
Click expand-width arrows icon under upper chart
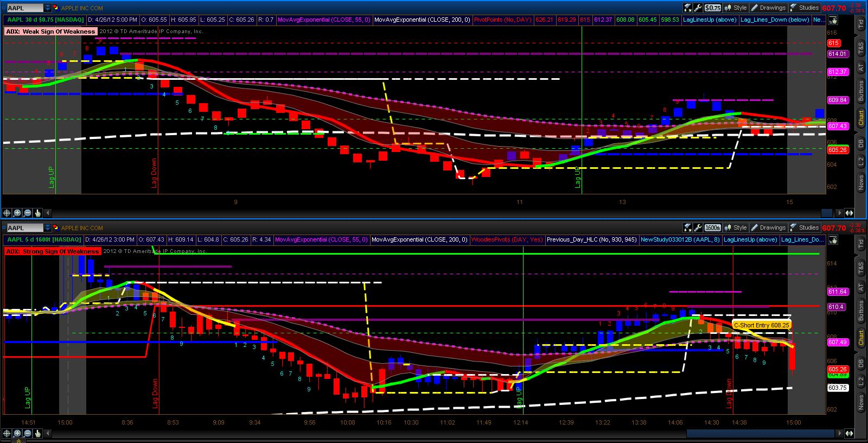[849, 213]
